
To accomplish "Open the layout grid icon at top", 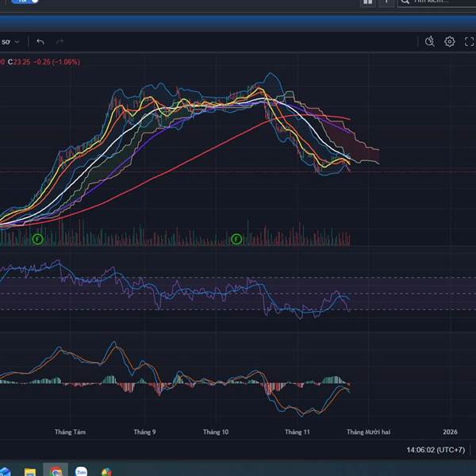I will coord(368,2).
